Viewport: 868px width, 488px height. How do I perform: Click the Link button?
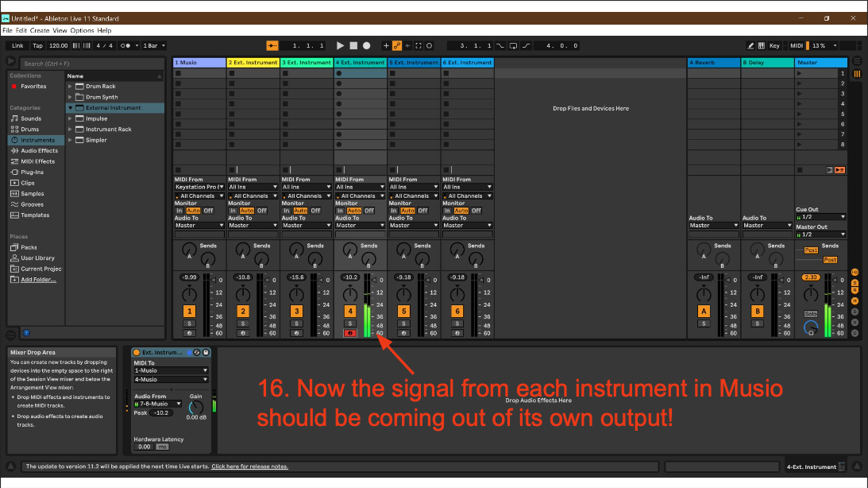17,46
